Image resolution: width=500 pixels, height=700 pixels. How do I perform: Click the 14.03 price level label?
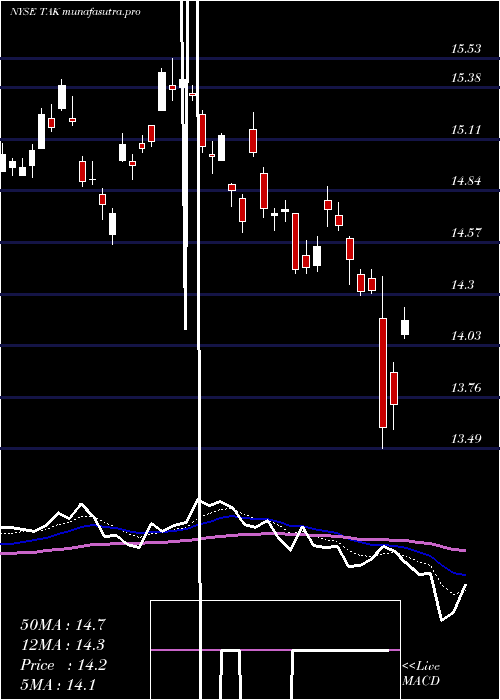466,336
